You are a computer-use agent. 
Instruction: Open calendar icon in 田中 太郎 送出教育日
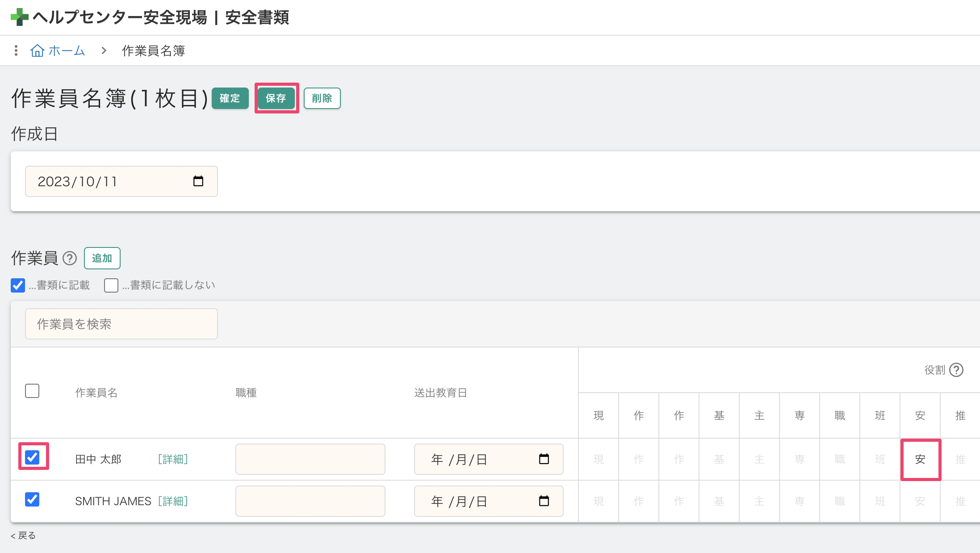coord(544,459)
